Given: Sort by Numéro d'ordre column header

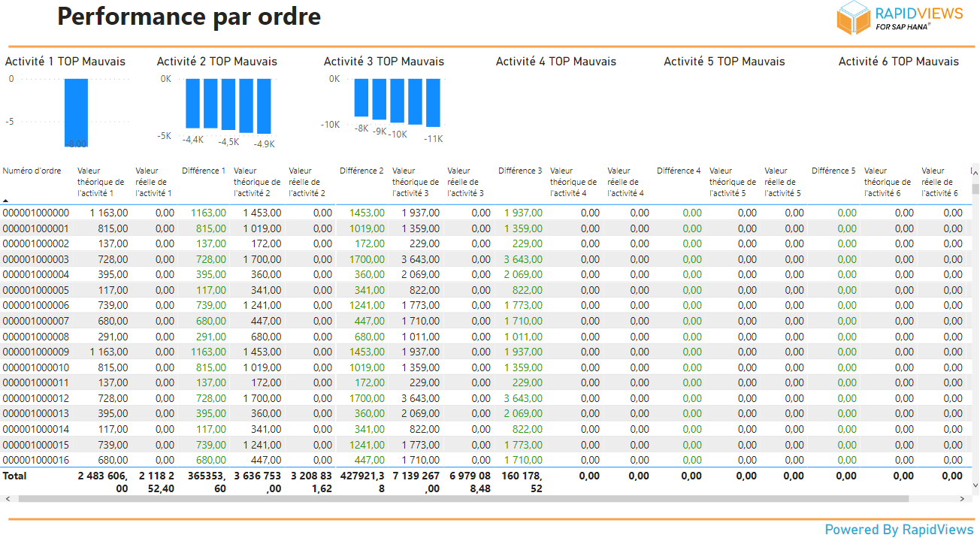Looking at the screenshot, I should (32, 171).
